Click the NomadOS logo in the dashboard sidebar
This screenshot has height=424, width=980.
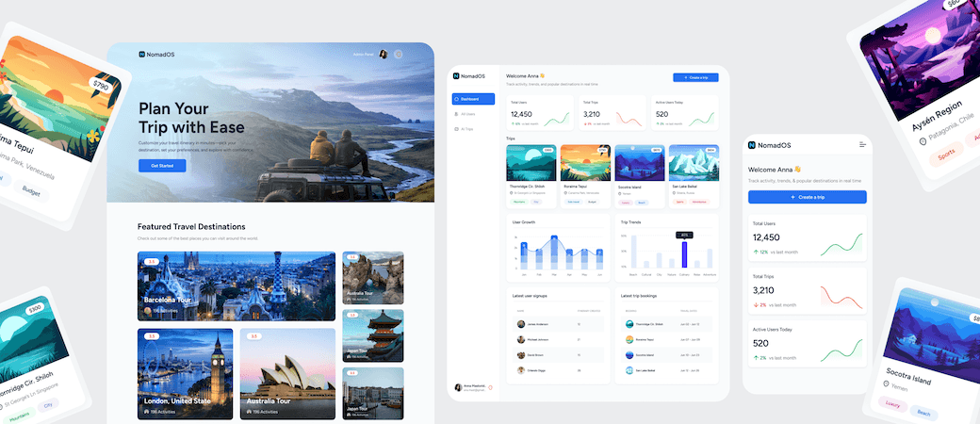tap(468, 76)
